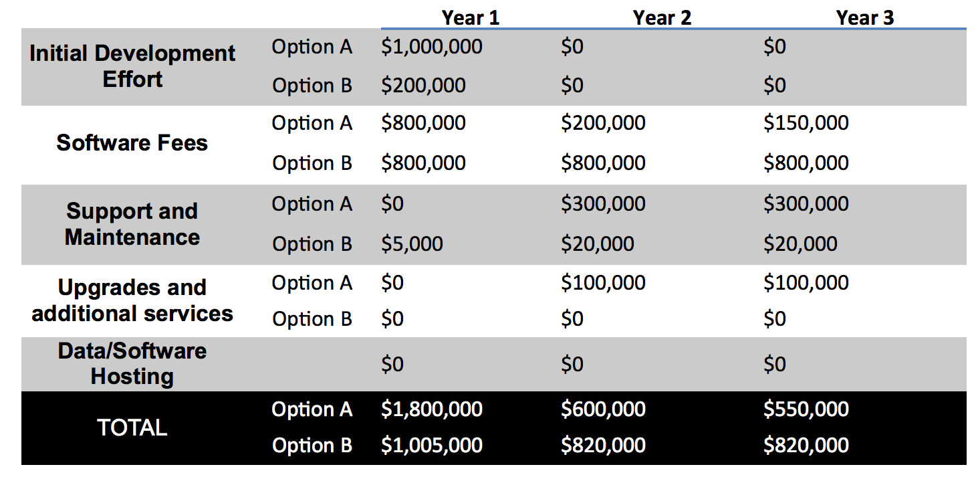
Task: Select Upgrades Option A Year 2 $100,000
Action: pos(603,283)
